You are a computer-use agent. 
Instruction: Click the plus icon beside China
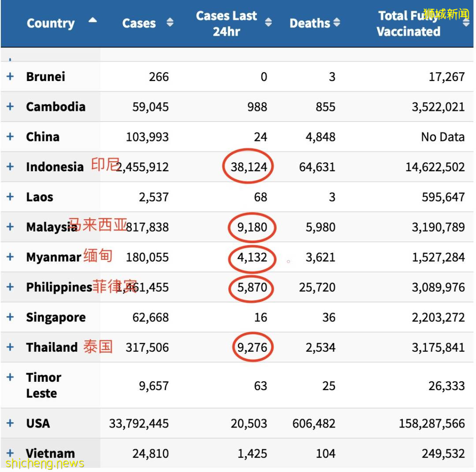click(10, 136)
